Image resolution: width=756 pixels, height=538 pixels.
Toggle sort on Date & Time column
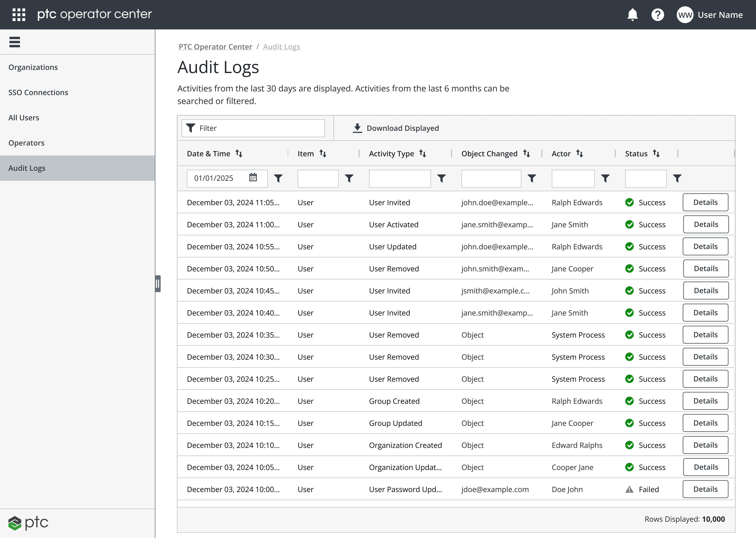coord(239,153)
